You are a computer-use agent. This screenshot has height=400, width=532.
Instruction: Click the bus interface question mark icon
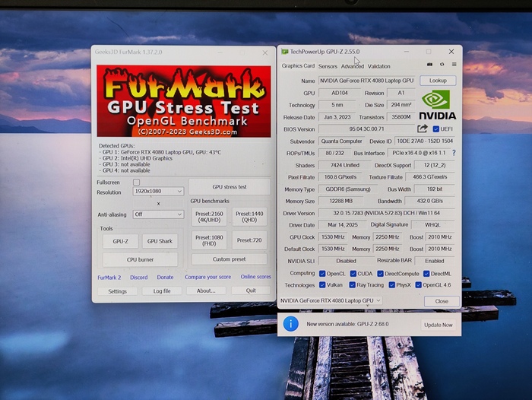pyautogui.click(x=454, y=153)
